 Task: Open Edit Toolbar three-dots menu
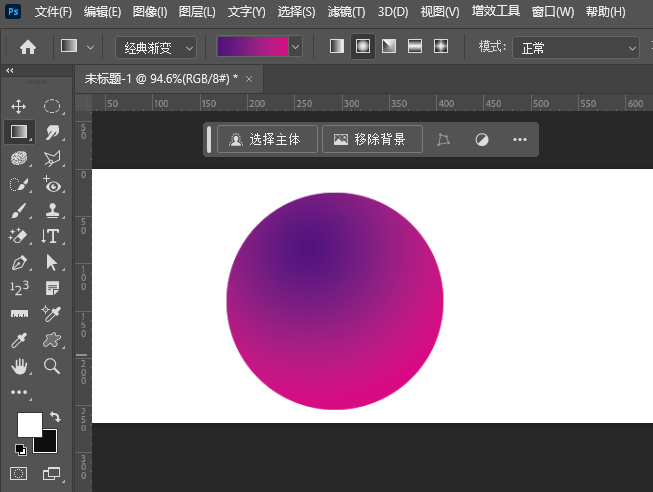(19, 392)
